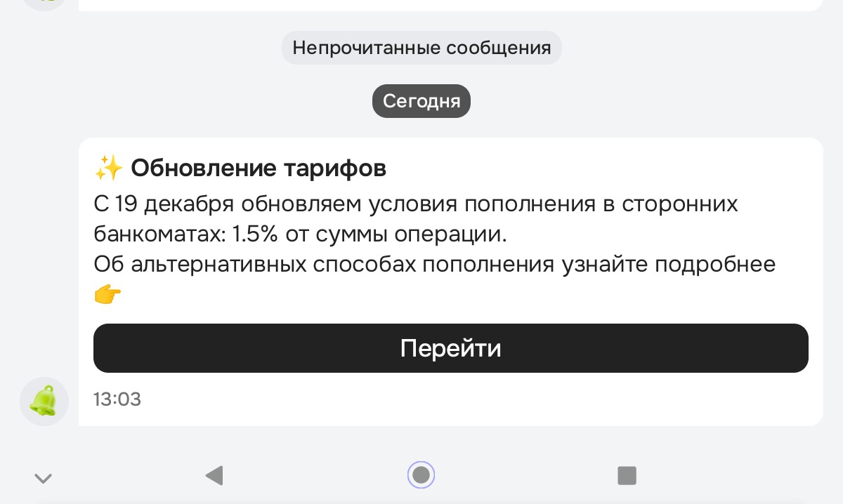
Task: Tap the previous message bubble at top
Action: pyautogui.click(x=450, y=4)
